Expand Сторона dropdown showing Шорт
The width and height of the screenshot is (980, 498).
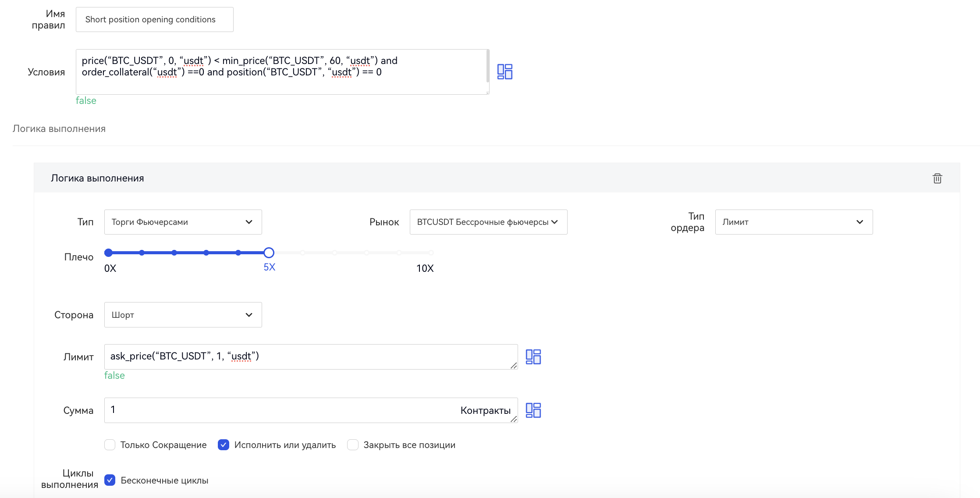tap(183, 315)
